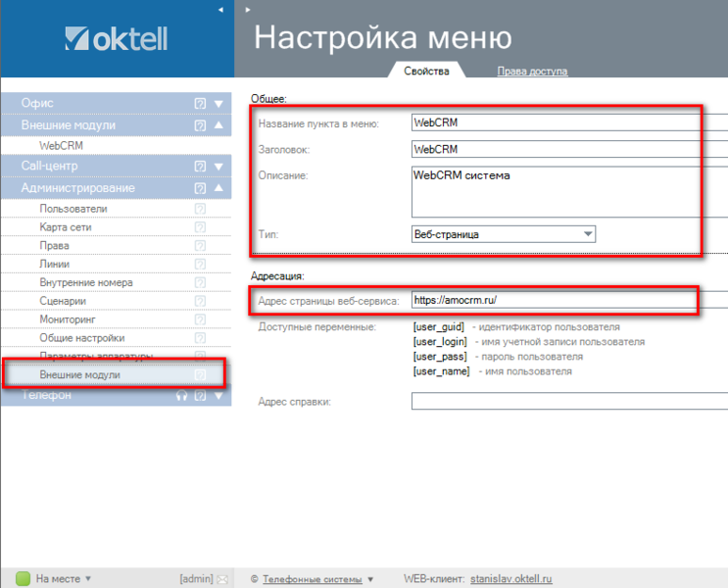Click the Oktell logo

point(117,39)
